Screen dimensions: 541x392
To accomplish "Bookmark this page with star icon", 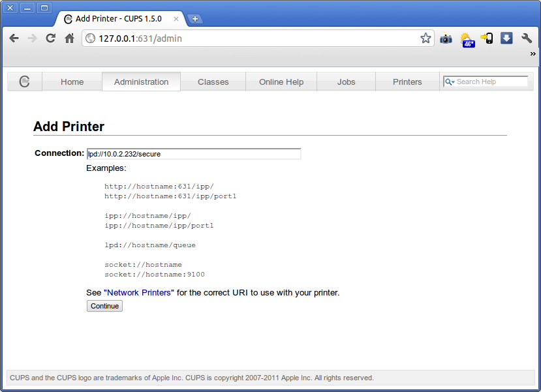I will point(425,38).
